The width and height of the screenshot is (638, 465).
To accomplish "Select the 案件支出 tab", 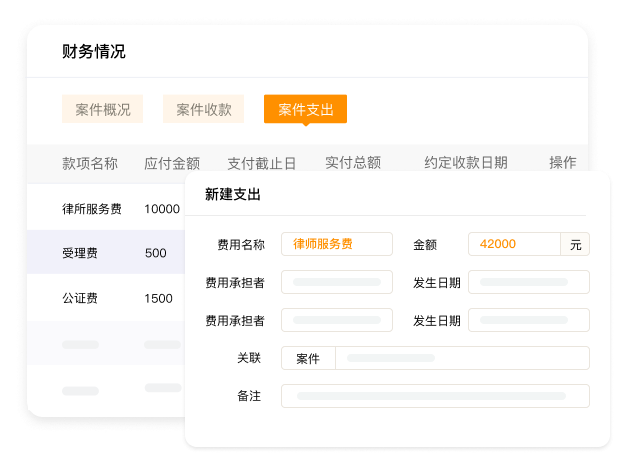I will point(306,109).
